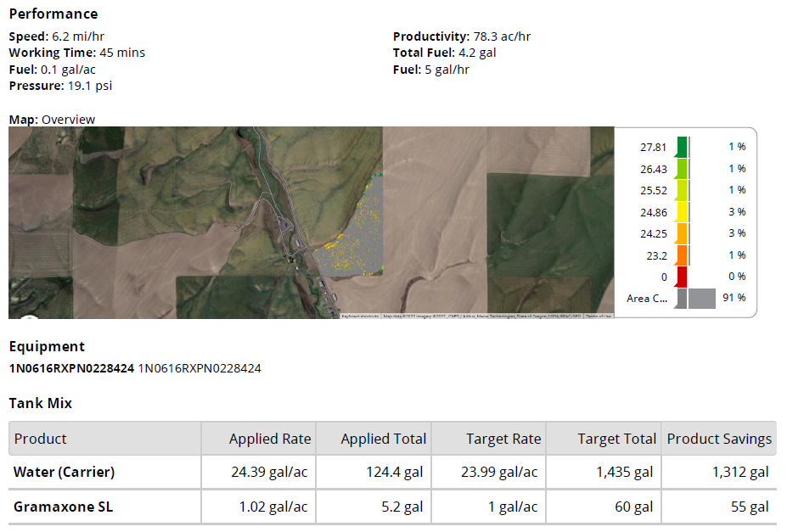
Task: Click the satellite overview map image
Action: (312, 222)
